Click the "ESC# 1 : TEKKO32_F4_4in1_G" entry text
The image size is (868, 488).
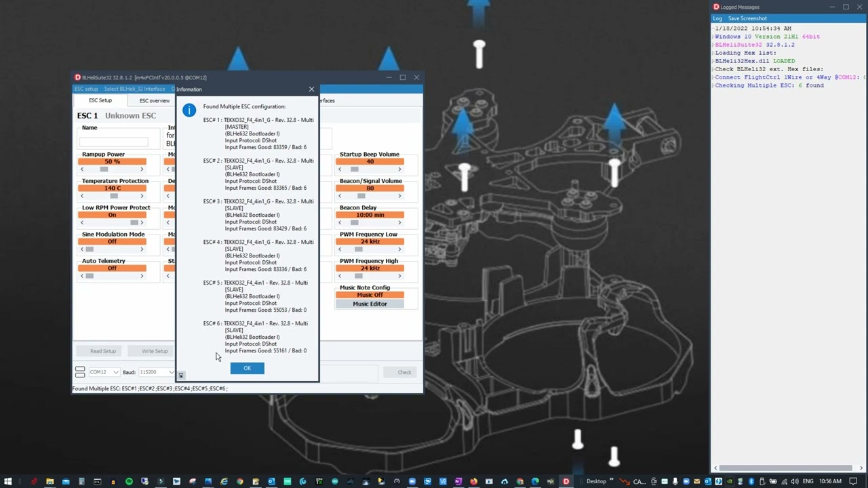point(258,120)
